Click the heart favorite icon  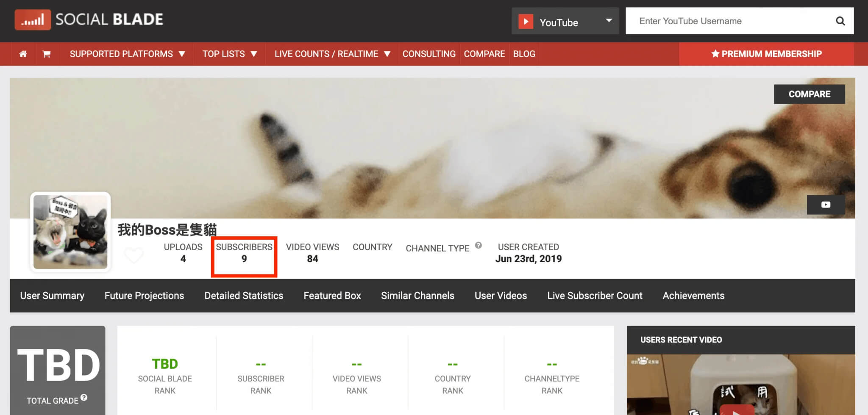pyautogui.click(x=134, y=255)
